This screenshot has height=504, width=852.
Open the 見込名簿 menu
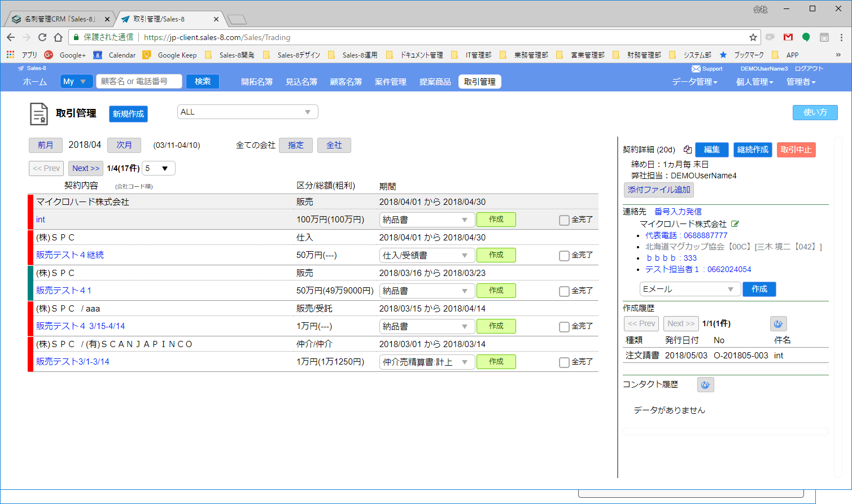pos(302,82)
